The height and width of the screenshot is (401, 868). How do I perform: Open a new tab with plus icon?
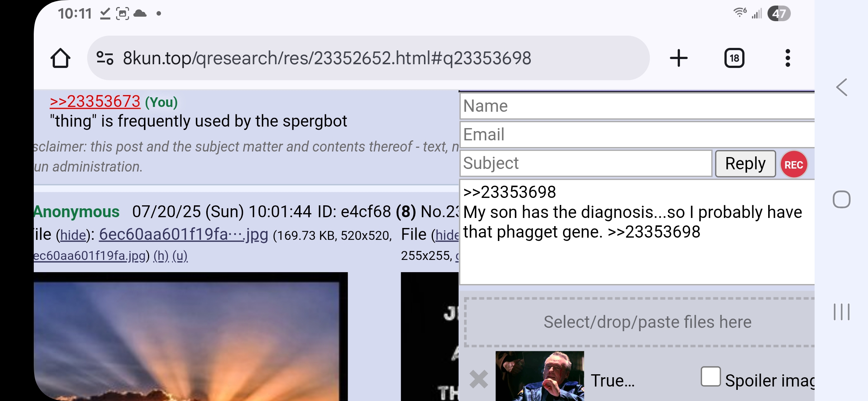point(679,58)
